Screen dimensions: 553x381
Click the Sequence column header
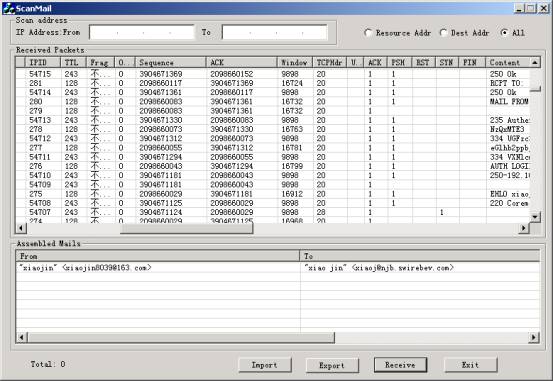[171, 62]
